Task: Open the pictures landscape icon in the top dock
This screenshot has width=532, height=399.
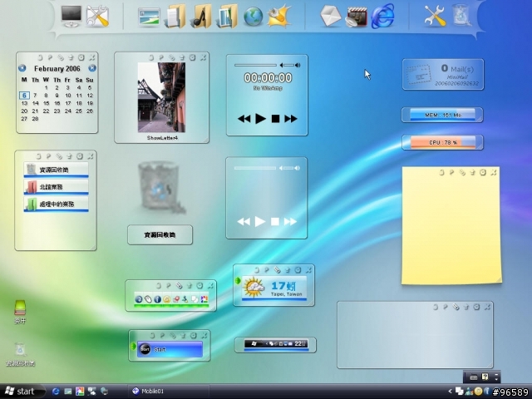Action: pos(149,17)
